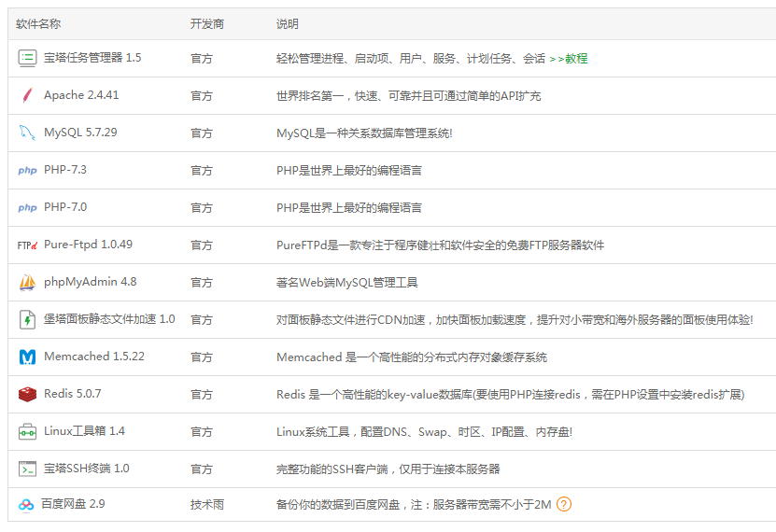The image size is (776, 532).
Task: Click the 说明 column header
Action: click(x=287, y=23)
